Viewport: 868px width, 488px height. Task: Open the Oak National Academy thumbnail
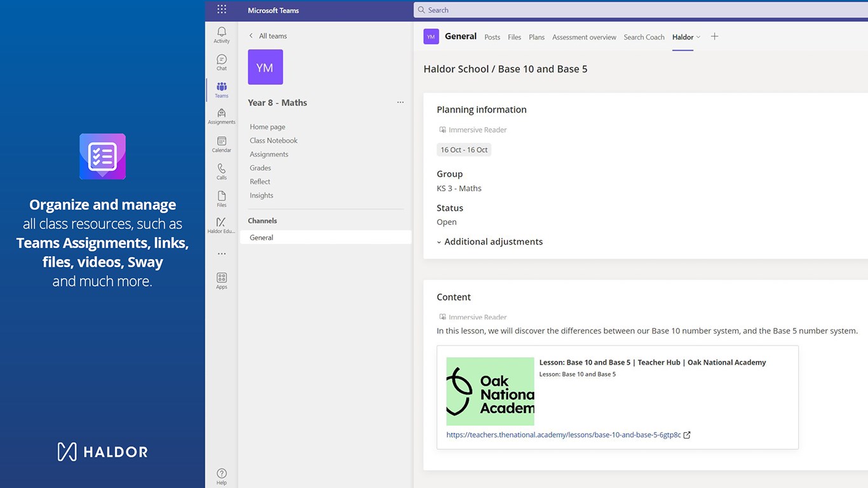point(490,391)
